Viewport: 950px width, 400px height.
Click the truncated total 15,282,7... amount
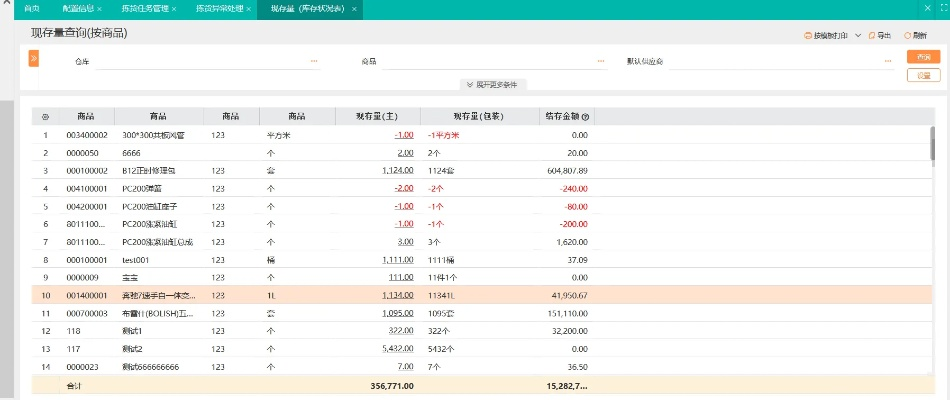click(x=566, y=385)
